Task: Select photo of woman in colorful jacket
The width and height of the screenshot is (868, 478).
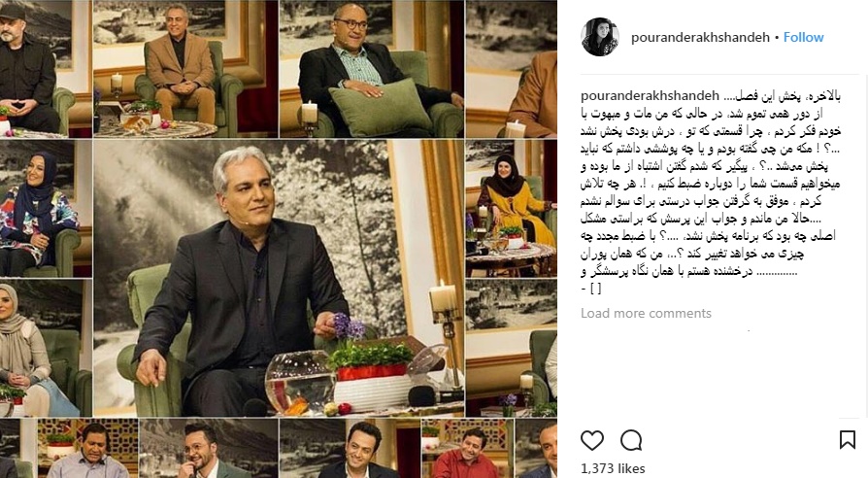Action: pyautogui.click(x=46, y=208)
